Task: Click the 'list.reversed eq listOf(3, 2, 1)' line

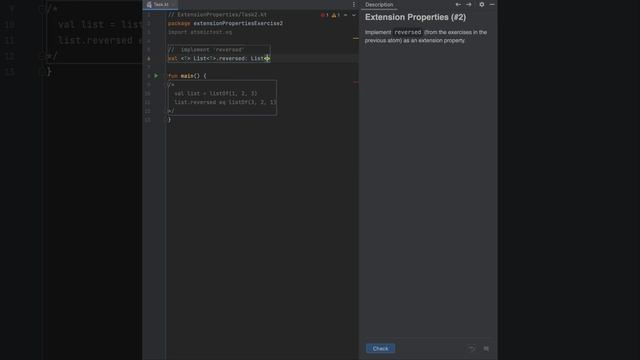Action: 225,102
